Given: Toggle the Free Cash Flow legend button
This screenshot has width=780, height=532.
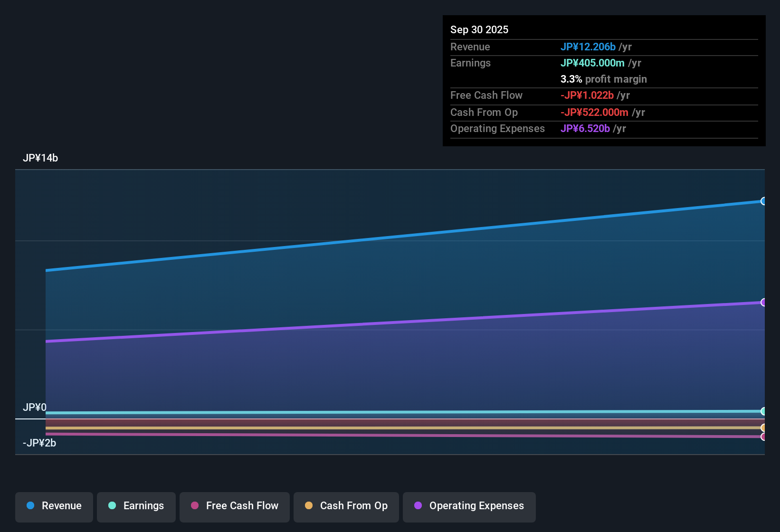Looking at the screenshot, I should [235, 507].
